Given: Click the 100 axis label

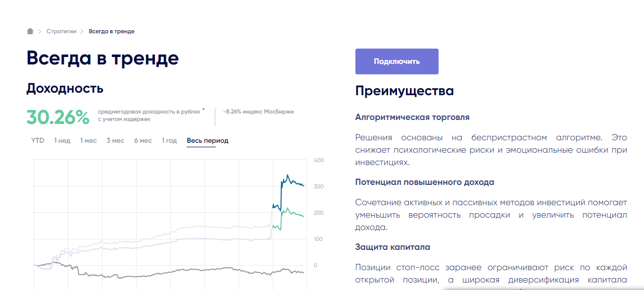Looking at the screenshot, I should (x=318, y=239).
